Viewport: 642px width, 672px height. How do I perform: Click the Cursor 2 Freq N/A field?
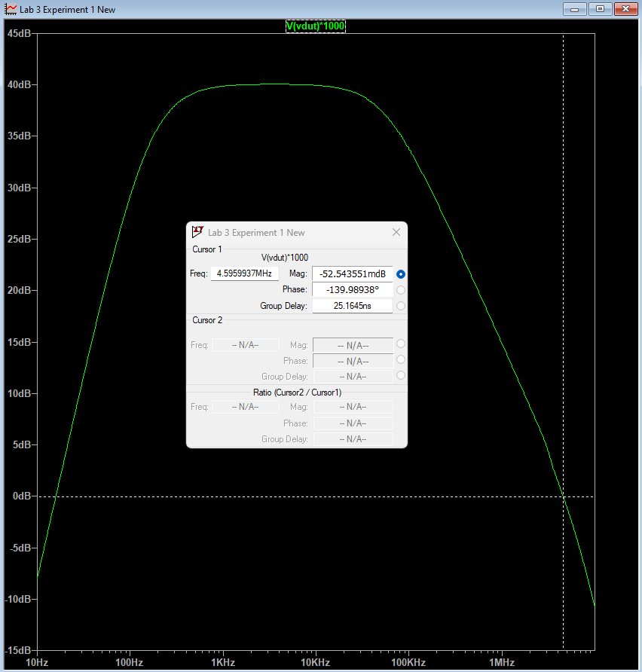pyautogui.click(x=246, y=345)
